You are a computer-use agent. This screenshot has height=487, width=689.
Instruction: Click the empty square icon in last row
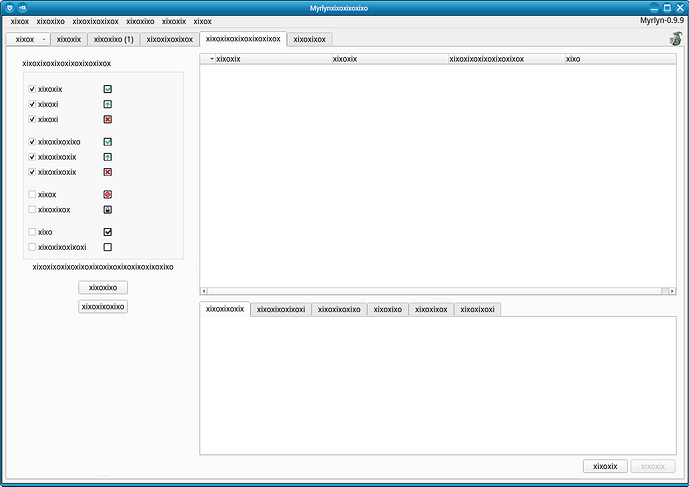tap(107, 247)
